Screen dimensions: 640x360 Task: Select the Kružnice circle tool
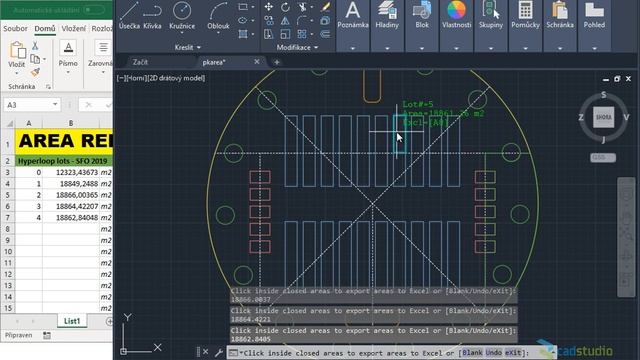click(182, 16)
